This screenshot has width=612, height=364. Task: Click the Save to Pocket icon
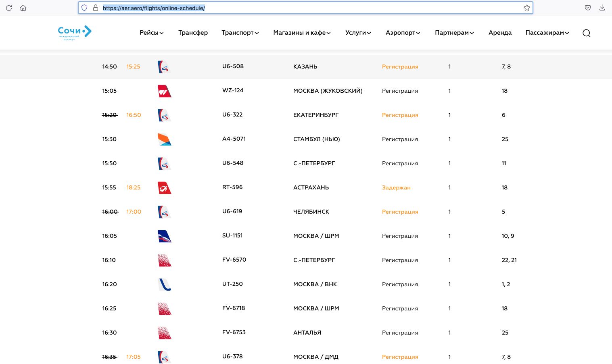(588, 8)
